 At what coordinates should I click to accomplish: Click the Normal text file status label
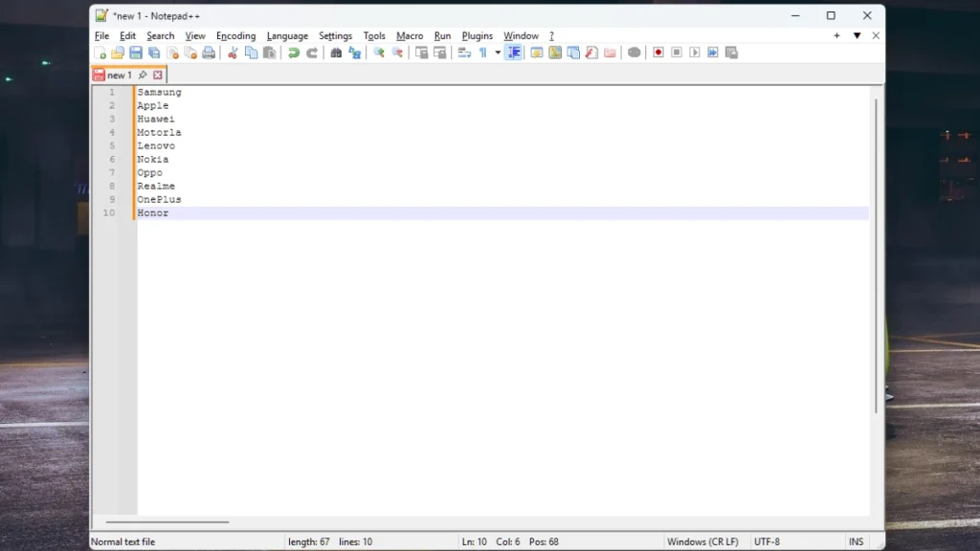(123, 541)
